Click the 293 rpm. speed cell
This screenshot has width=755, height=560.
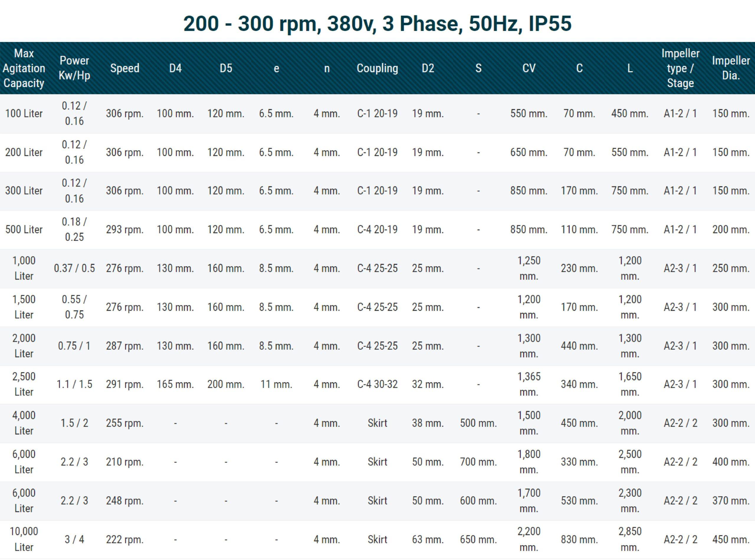125,230
